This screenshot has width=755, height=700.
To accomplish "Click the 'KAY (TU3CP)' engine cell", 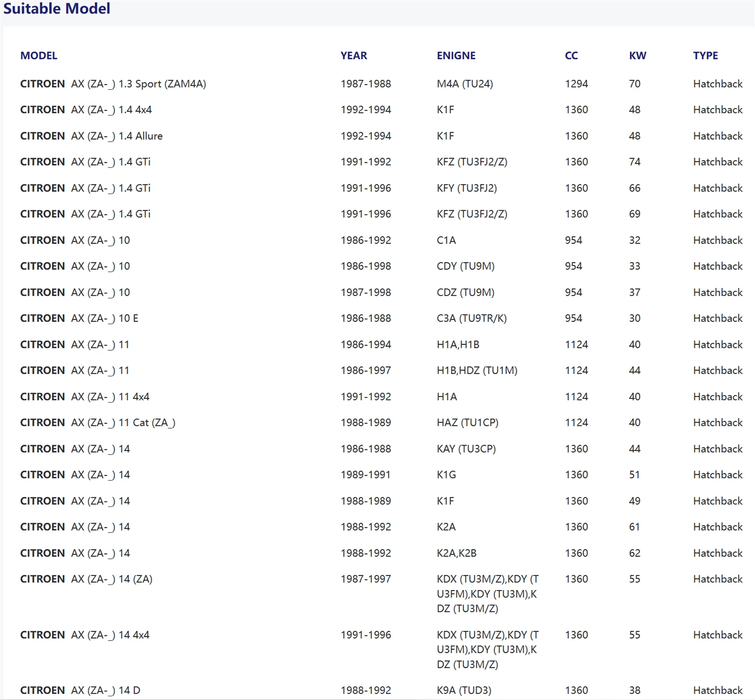I will pyautogui.click(x=466, y=449).
